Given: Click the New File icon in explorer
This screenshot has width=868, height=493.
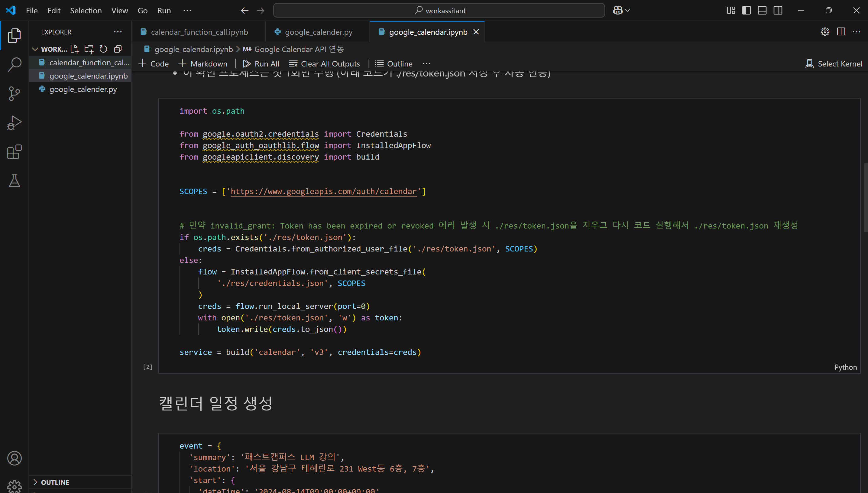Looking at the screenshot, I should (x=74, y=49).
